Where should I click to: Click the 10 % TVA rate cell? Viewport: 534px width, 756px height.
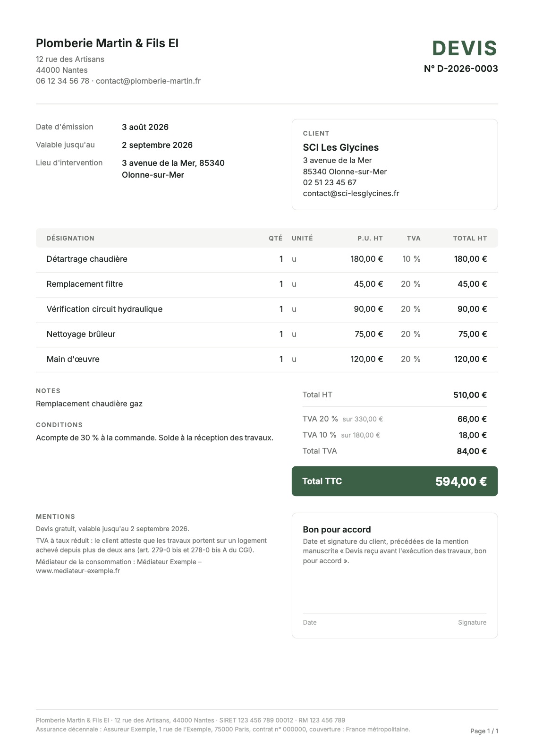pyautogui.click(x=411, y=259)
